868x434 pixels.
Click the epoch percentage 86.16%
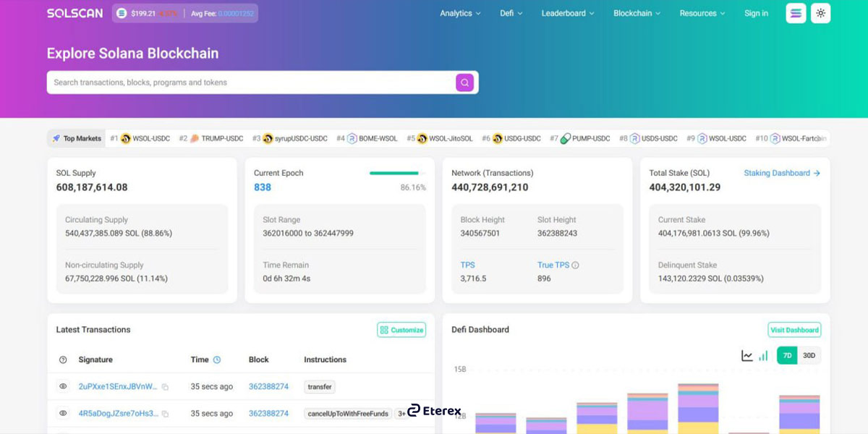413,187
